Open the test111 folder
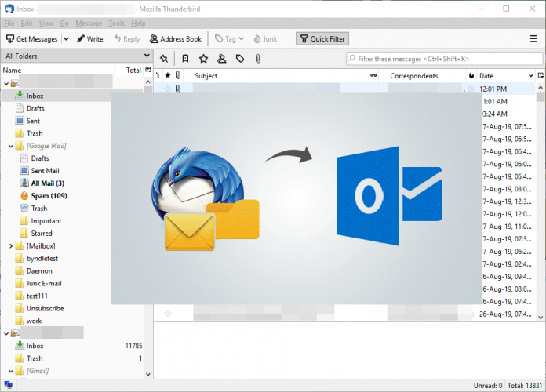The height and width of the screenshot is (392, 546). 37,296
